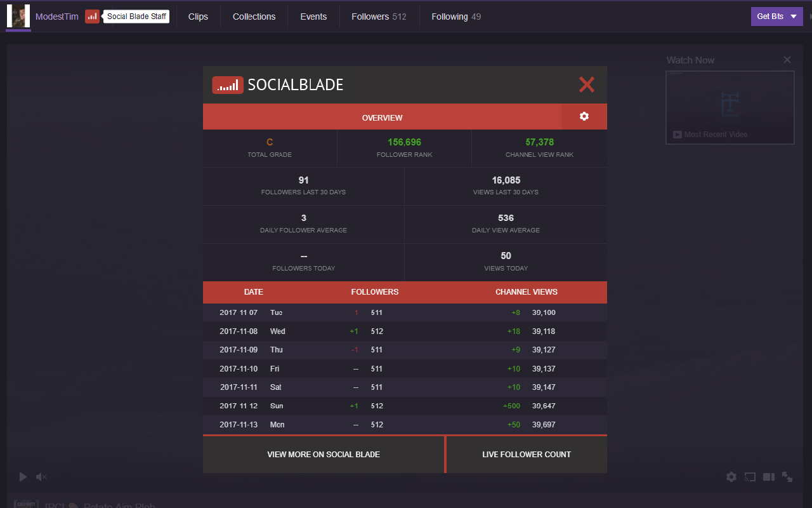Click the CHANNEL VIEWS column header
The width and height of the screenshot is (812, 508).
527,292
